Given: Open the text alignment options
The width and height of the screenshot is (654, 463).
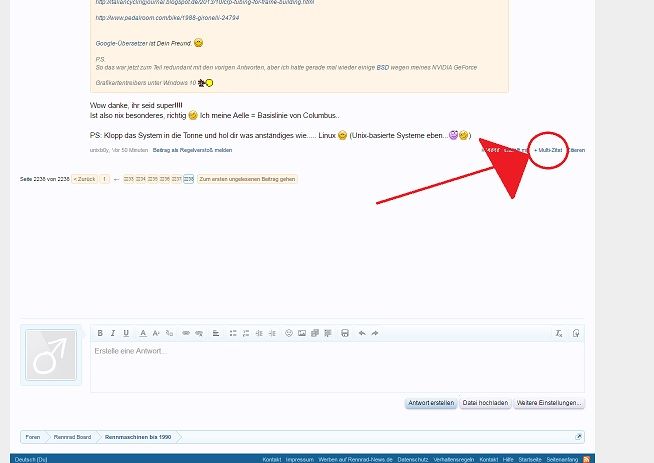Looking at the screenshot, I should pos(216,333).
